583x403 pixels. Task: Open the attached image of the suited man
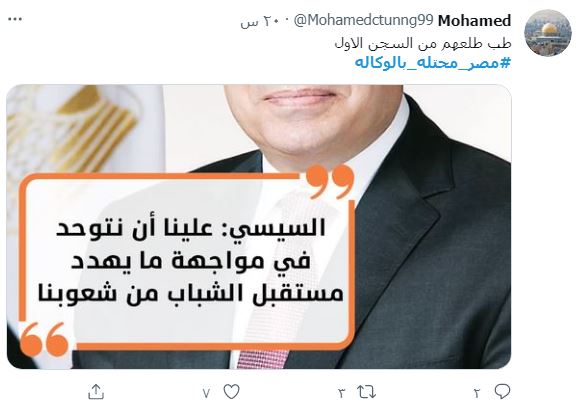(259, 227)
